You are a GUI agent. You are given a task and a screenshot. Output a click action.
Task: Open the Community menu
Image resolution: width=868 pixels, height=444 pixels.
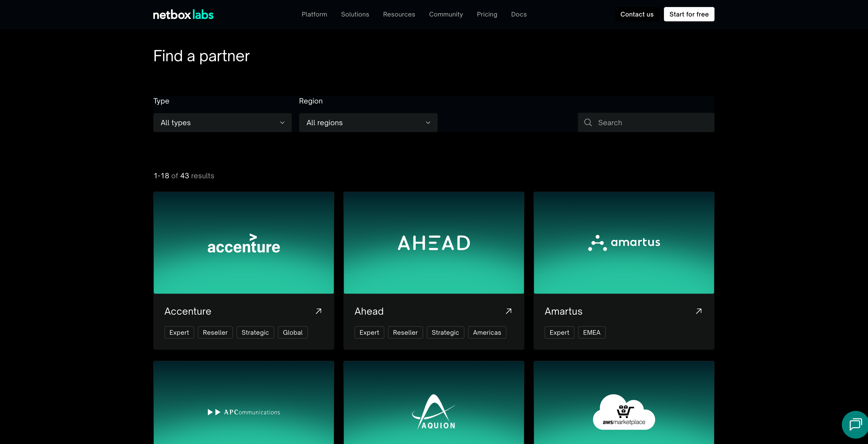(446, 14)
